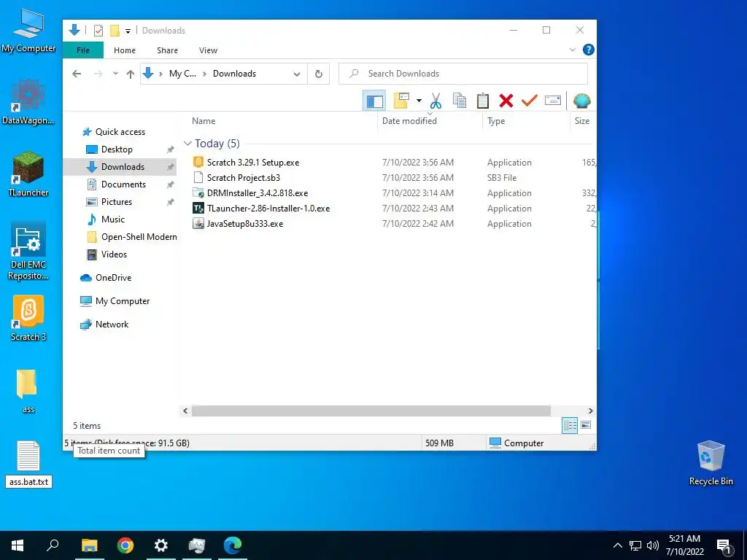
Task: Open the folder view options icon
Action: point(401,101)
